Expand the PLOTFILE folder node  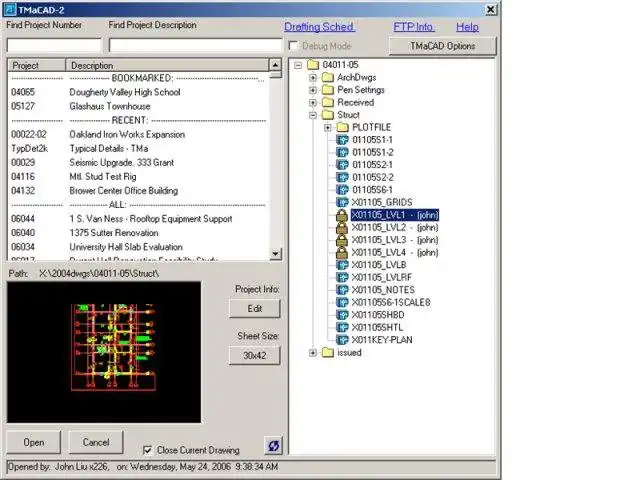pyautogui.click(x=328, y=128)
